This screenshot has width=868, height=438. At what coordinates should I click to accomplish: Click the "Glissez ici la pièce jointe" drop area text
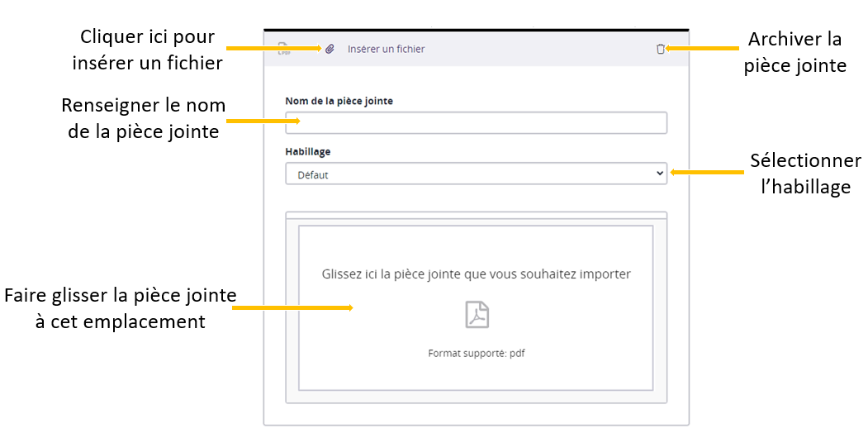[x=476, y=274]
